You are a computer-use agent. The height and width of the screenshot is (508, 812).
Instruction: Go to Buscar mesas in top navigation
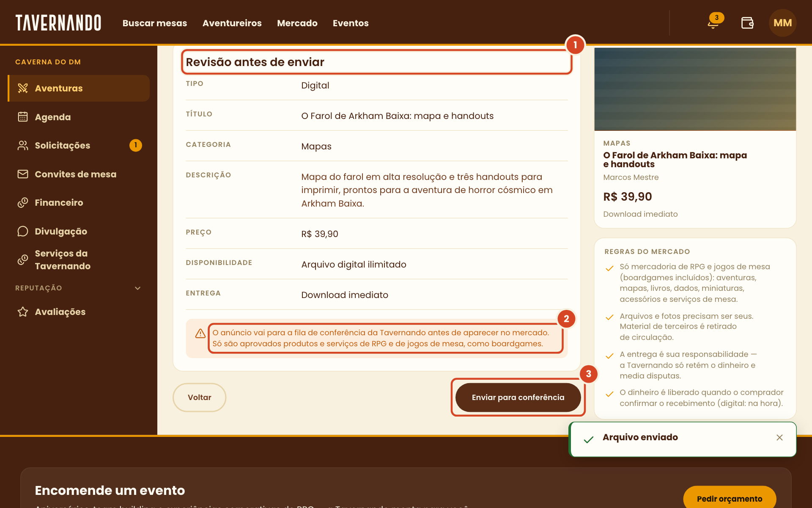pyautogui.click(x=155, y=23)
